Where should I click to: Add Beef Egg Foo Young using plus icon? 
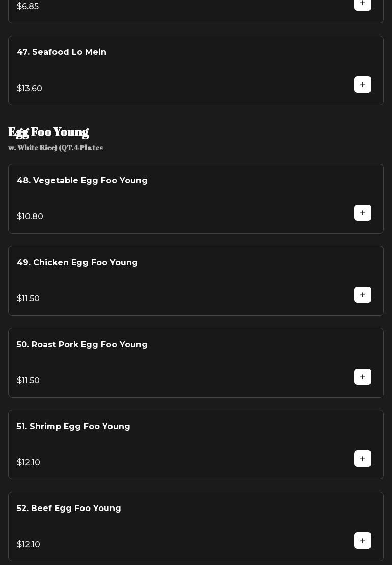[x=362, y=541]
